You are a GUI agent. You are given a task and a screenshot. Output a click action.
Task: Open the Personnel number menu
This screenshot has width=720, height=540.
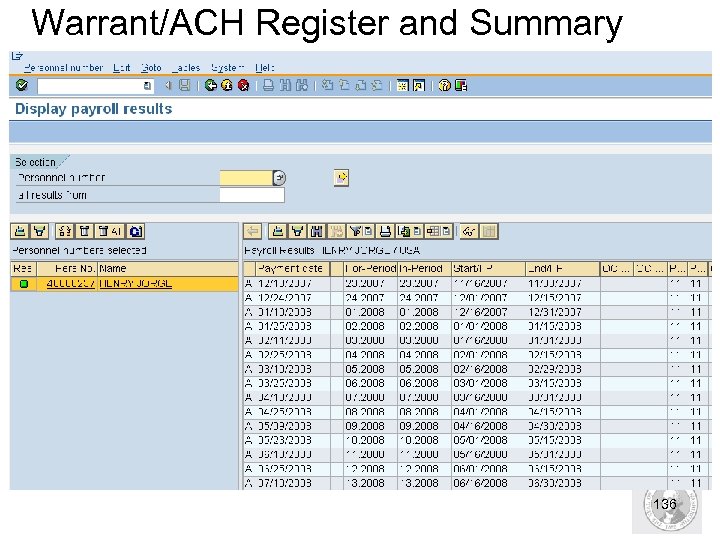pos(63,68)
